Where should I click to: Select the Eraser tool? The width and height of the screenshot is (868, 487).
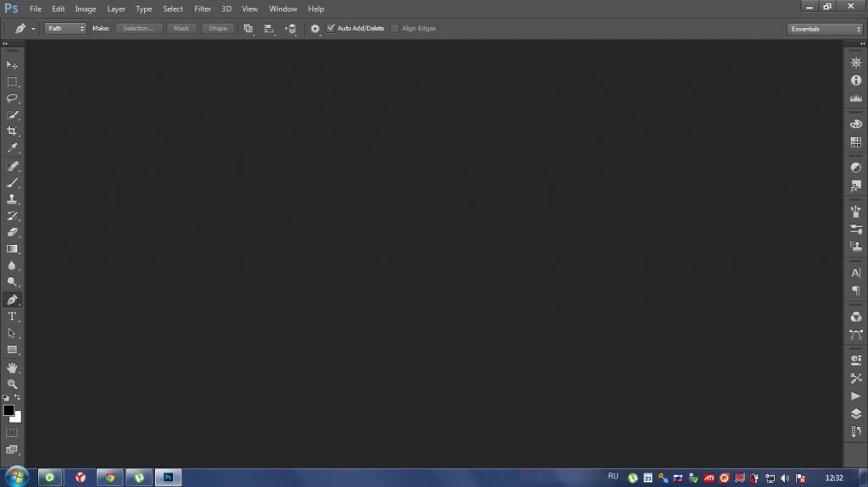(x=12, y=232)
